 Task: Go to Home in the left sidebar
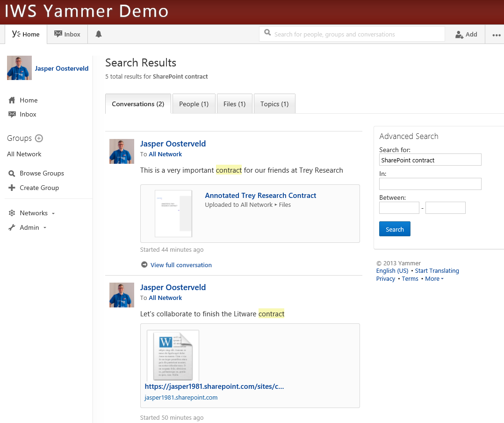coord(29,100)
